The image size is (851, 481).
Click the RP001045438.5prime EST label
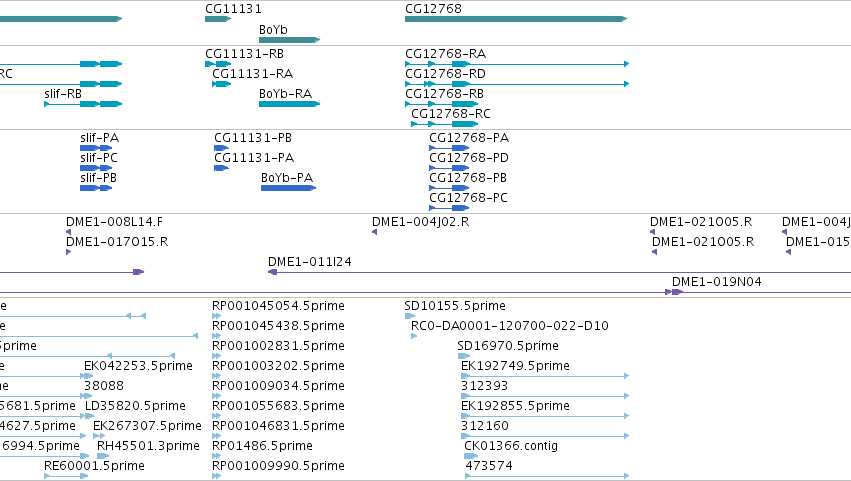278,326
